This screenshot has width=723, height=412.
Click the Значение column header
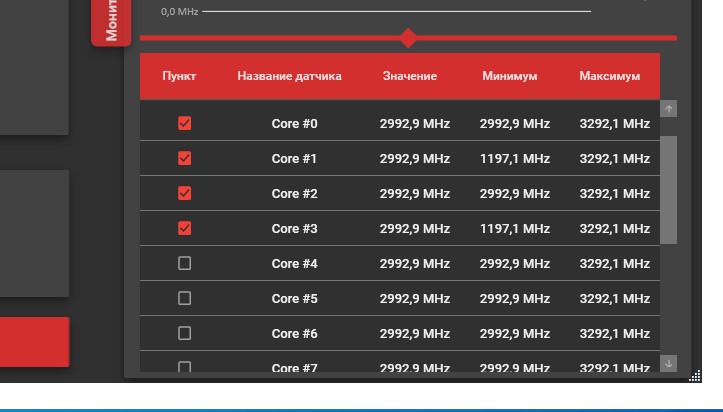point(409,76)
